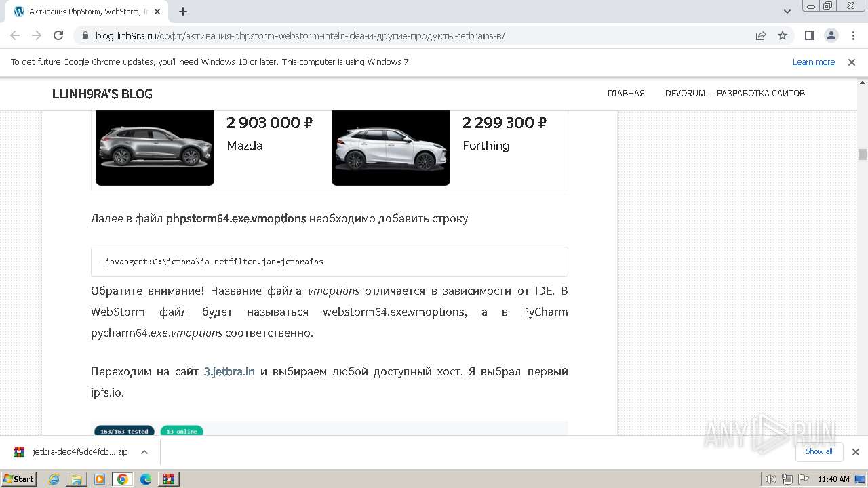Image resolution: width=868 pixels, height=488 pixels.
Task: Open the downloaded jetbra zip file
Action: click(x=71, y=452)
